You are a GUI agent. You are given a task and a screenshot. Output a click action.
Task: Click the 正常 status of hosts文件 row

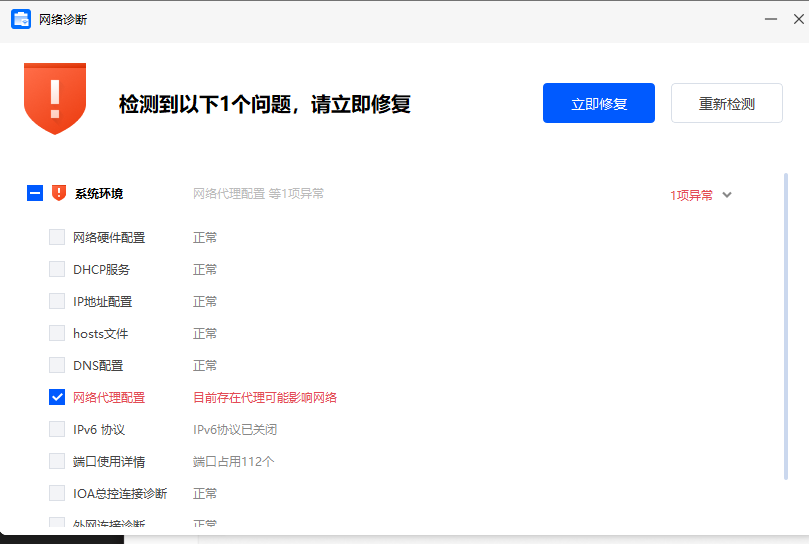205,333
